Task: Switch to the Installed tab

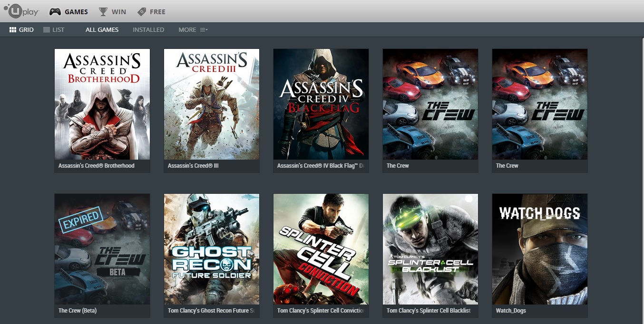Action: tap(148, 29)
